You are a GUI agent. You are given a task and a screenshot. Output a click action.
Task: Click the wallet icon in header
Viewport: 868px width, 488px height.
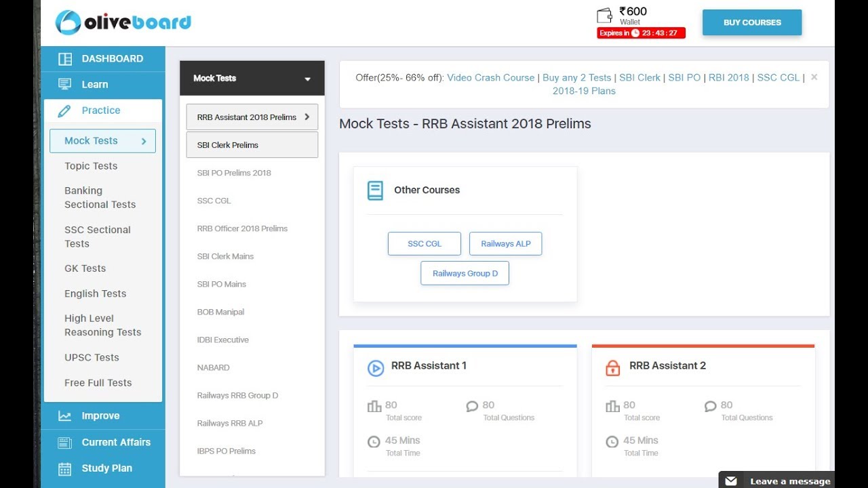click(x=604, y=16)
